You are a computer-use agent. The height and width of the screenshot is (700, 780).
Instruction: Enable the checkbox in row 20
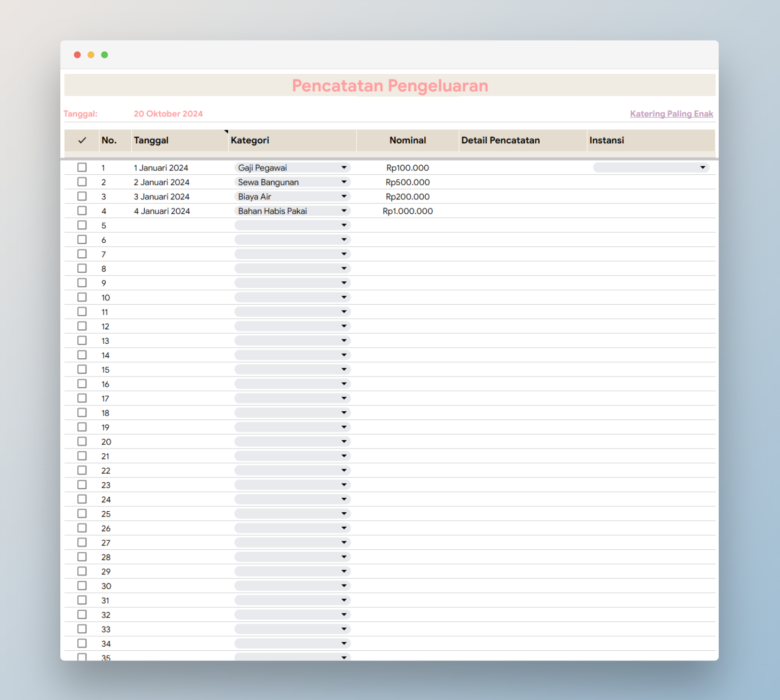82,441
